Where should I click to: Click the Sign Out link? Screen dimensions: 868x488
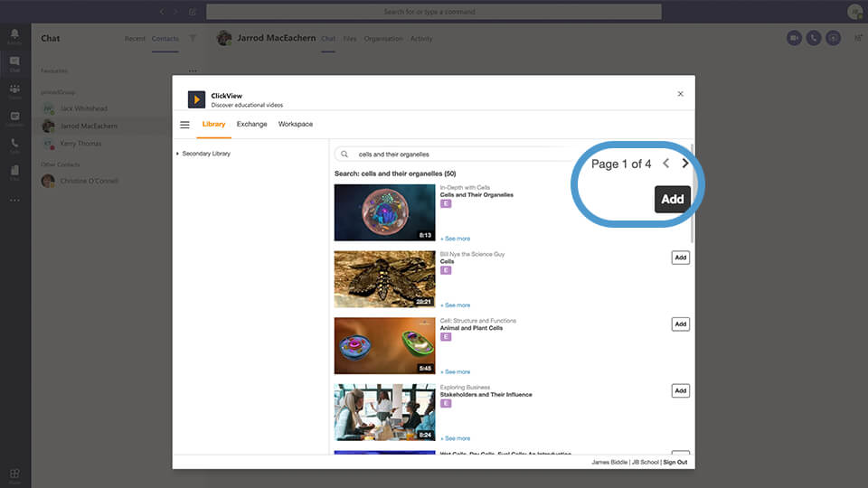[x=675, y=462]
